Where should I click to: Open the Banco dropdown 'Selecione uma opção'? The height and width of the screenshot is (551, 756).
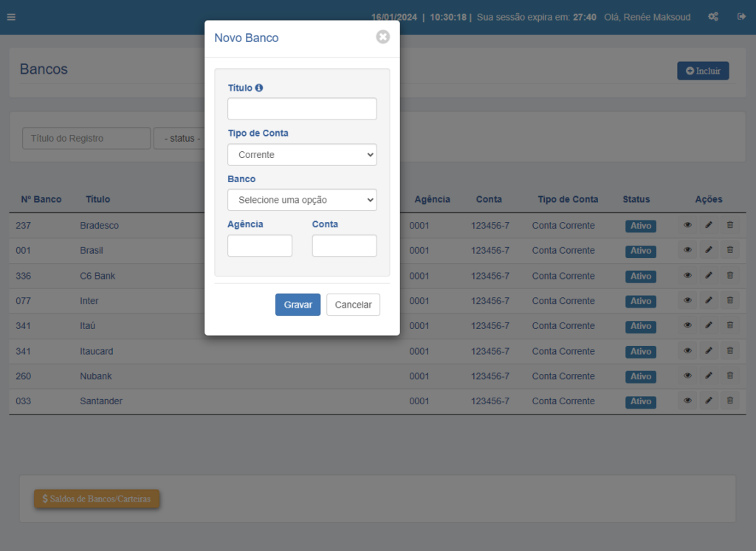pos(302,200)
